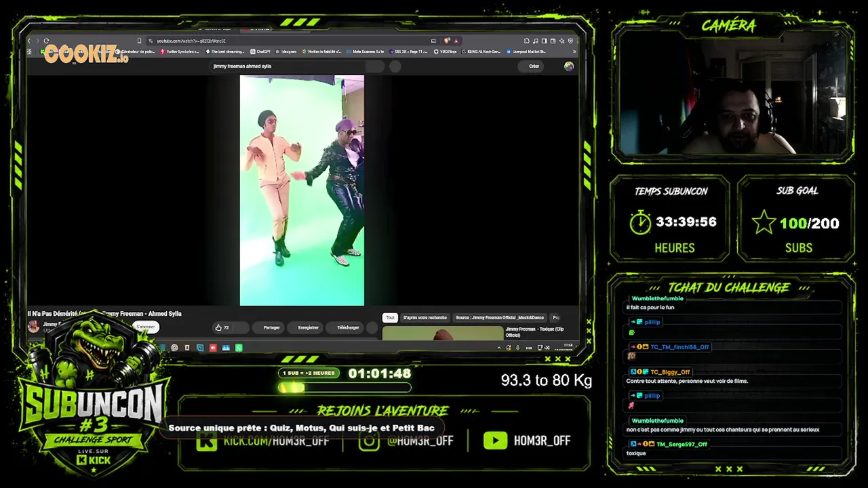
Task: Open the Brave Shields icon
Action: (447, 41)
